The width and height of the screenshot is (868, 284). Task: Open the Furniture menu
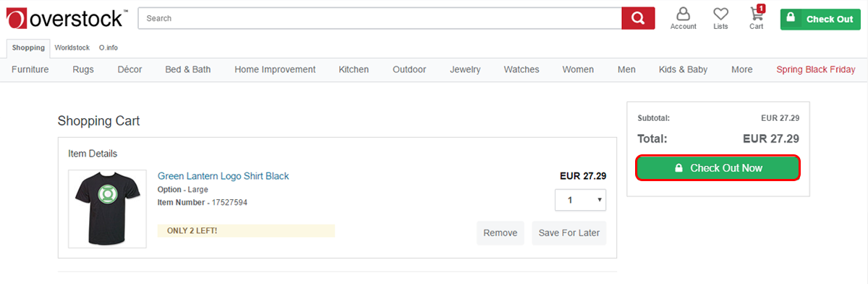tap(30, 70)
